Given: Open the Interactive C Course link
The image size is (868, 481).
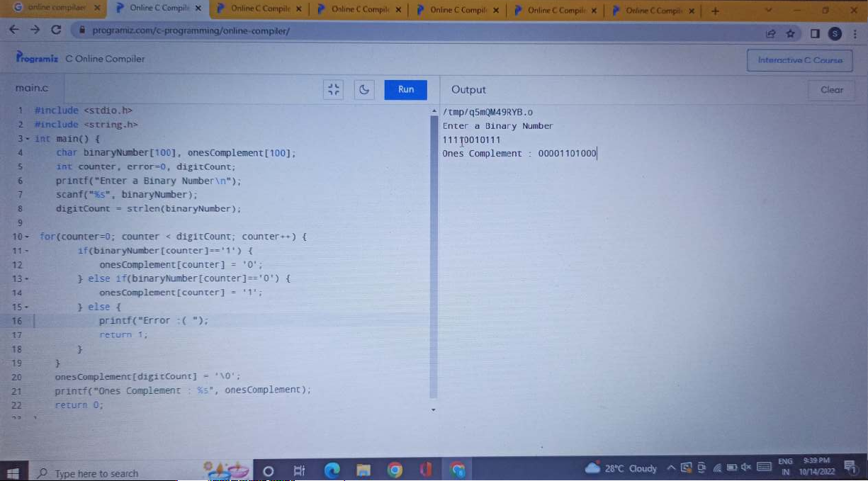Looking at the screenshot, I should click(x=799, y=60).
